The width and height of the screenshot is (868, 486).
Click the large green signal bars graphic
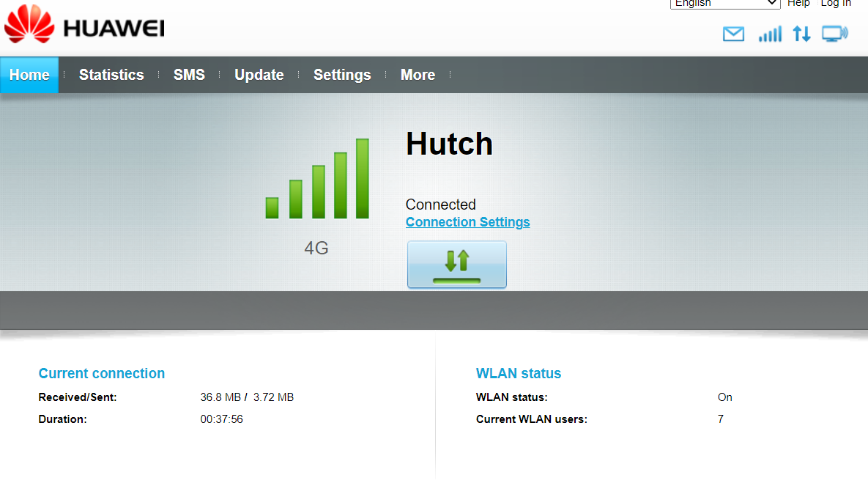point(317,178)
